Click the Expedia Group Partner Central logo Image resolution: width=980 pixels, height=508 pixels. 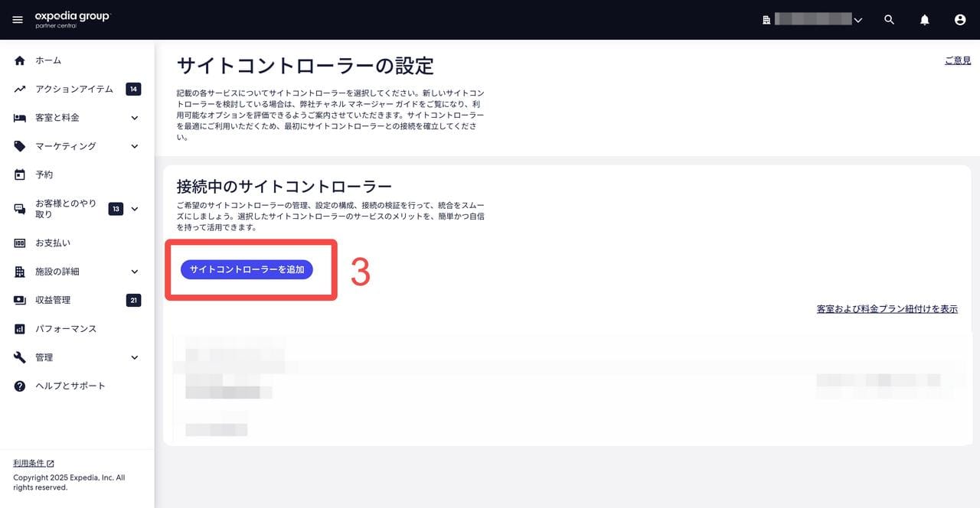(x=72, y=20)
